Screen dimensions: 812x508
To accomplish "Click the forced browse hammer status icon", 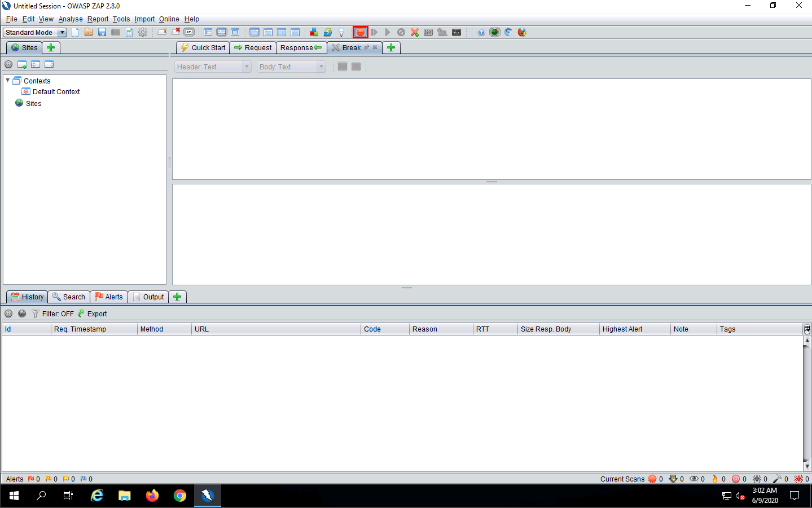I will (778, 479).
